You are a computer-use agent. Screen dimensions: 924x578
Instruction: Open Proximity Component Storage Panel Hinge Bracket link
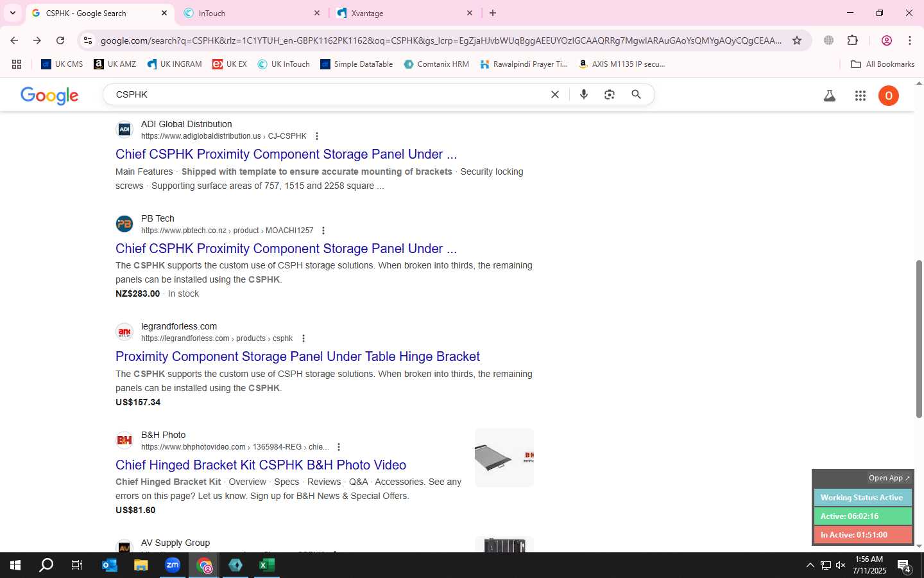point(298,356)
